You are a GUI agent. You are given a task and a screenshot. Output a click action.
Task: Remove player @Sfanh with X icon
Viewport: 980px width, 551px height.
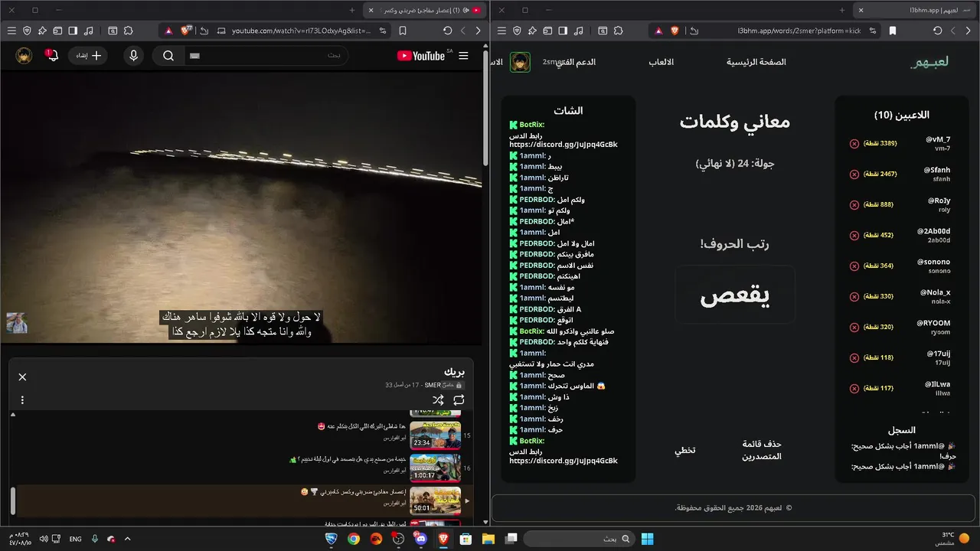854,174
